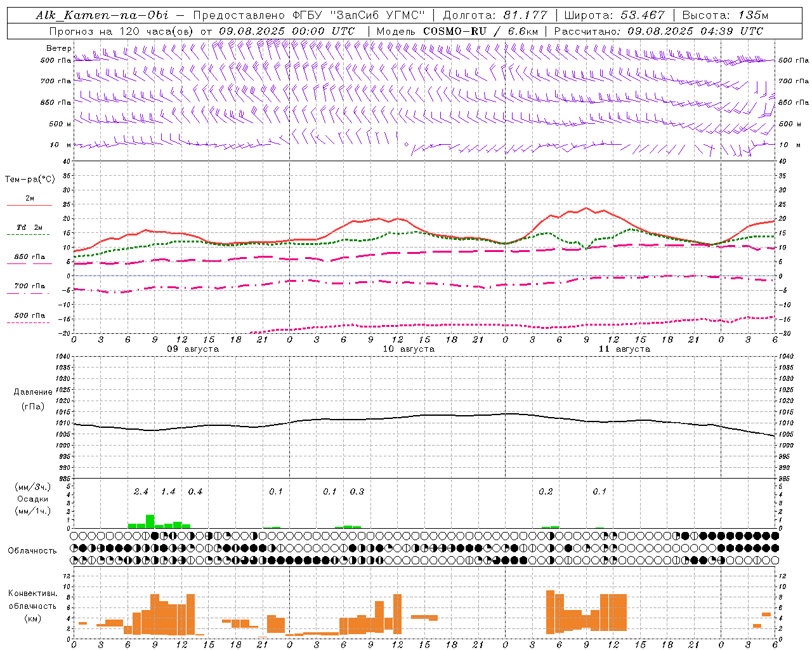Click the Ветер wind panel label

click(58, 48)
